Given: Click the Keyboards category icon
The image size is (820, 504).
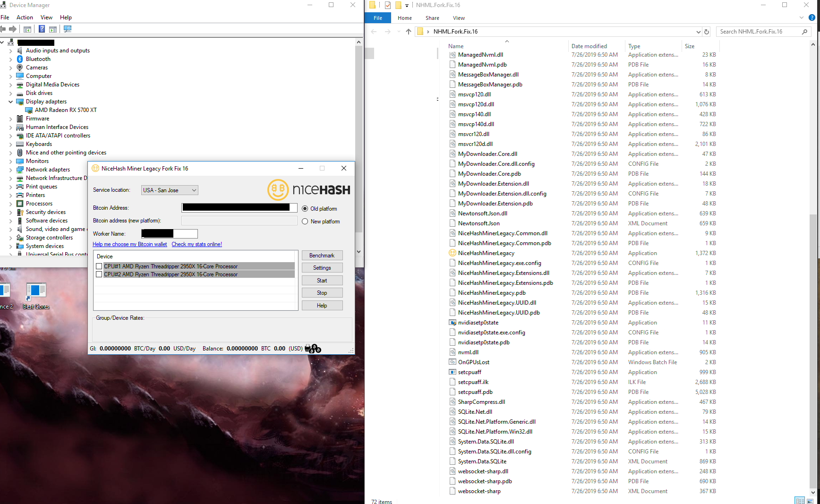Looking at the screenshot, I should click(x=20, y=144).
